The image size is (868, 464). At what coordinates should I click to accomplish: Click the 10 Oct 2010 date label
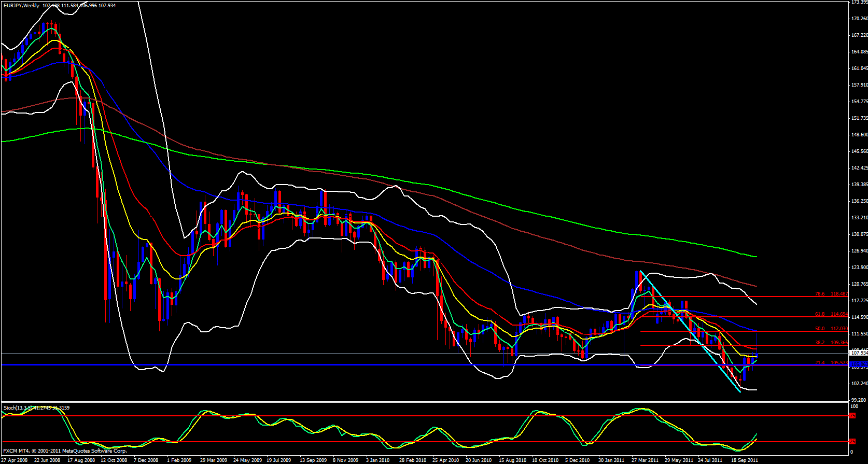[x=544, y=460]
